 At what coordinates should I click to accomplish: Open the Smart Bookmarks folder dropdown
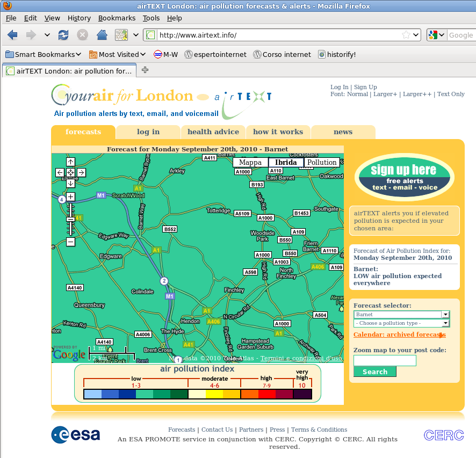click(44, 55)
